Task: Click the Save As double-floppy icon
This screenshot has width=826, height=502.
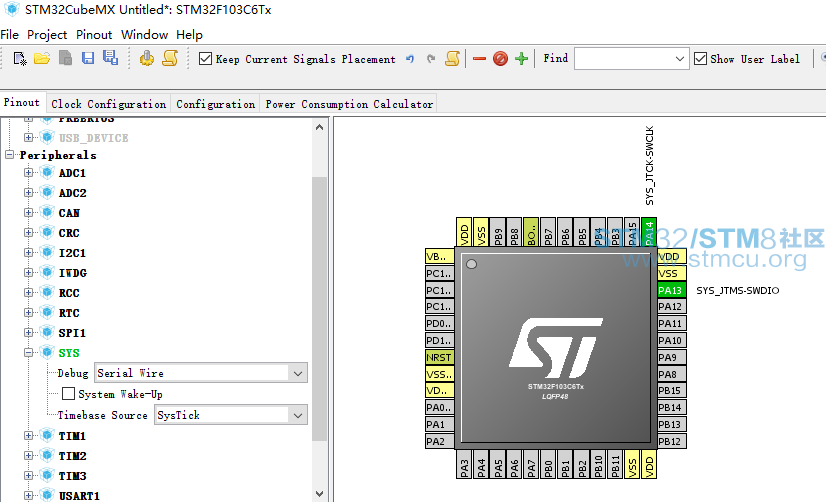Action: pyautogui.click(x=111, y=58)
